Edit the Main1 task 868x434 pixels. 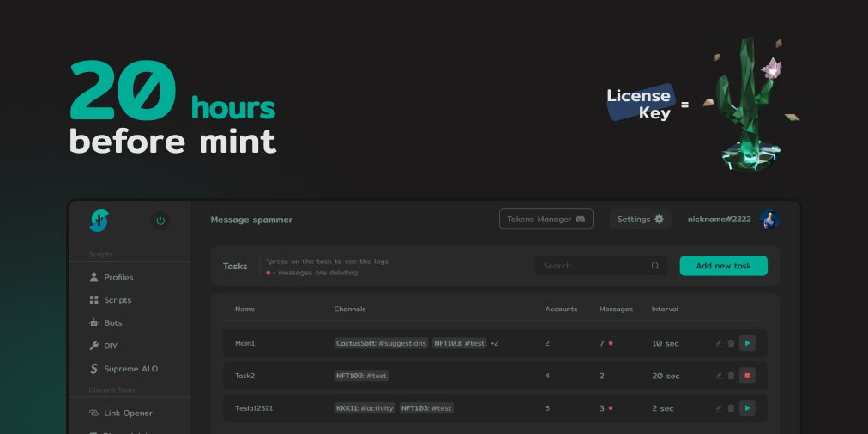coord(719,343)
